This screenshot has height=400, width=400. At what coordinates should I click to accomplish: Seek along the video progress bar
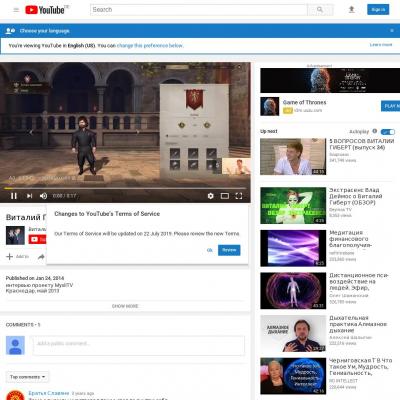125,188
